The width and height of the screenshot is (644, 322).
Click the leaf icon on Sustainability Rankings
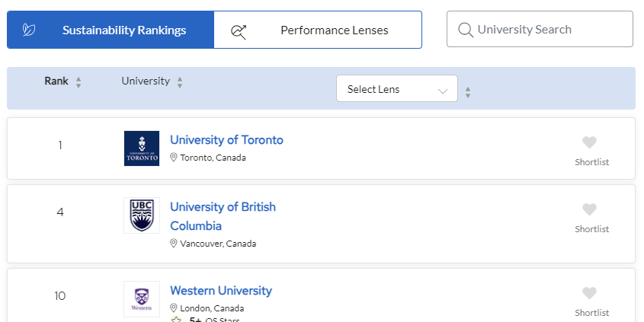point(29,30)
